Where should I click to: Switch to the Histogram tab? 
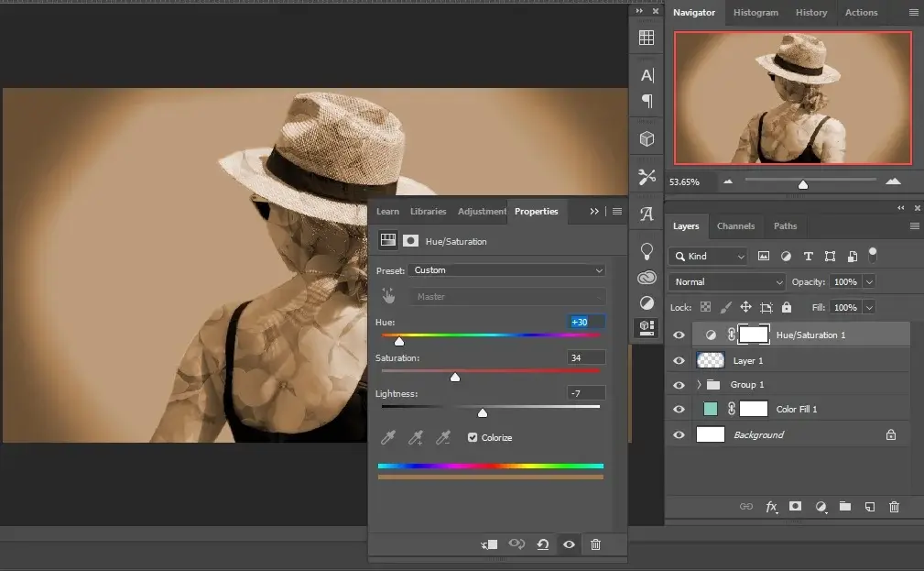756,12
